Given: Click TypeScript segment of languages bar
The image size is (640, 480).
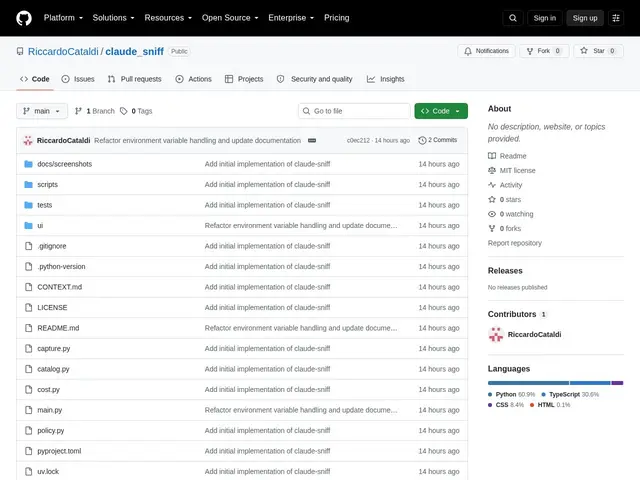Looking at the screenshot, I should point(590,383).
